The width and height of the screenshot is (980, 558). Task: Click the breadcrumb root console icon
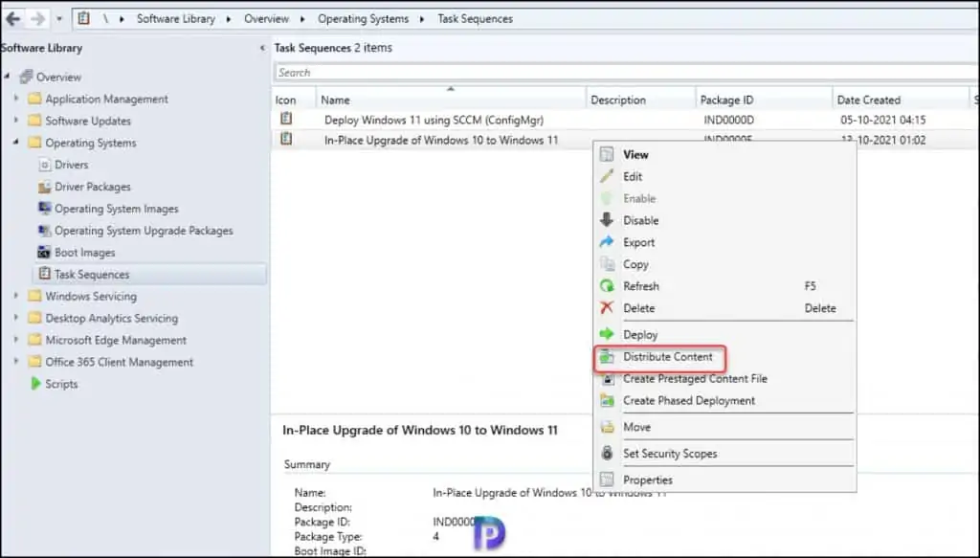pyautogui.click(x=84, y=19)
